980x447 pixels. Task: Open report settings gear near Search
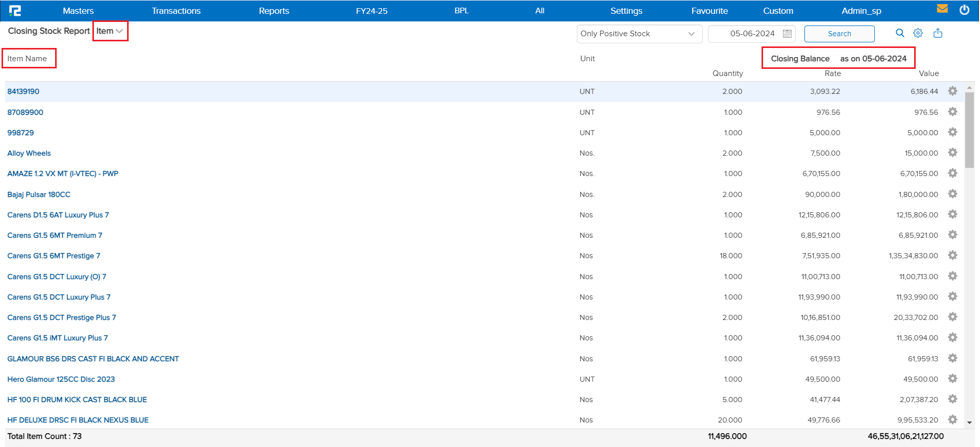pos(918,33)
